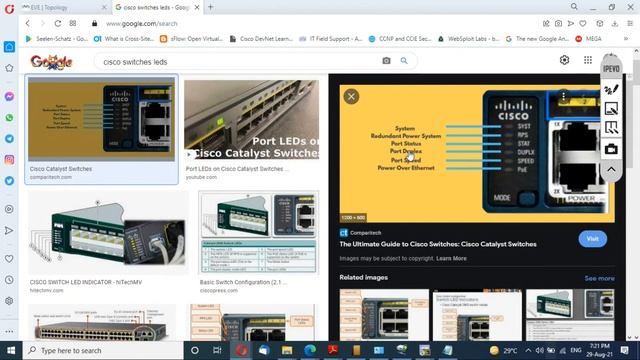Open the Google apps grid
Viewport: 640px width, 360px height.
[588, 60]
